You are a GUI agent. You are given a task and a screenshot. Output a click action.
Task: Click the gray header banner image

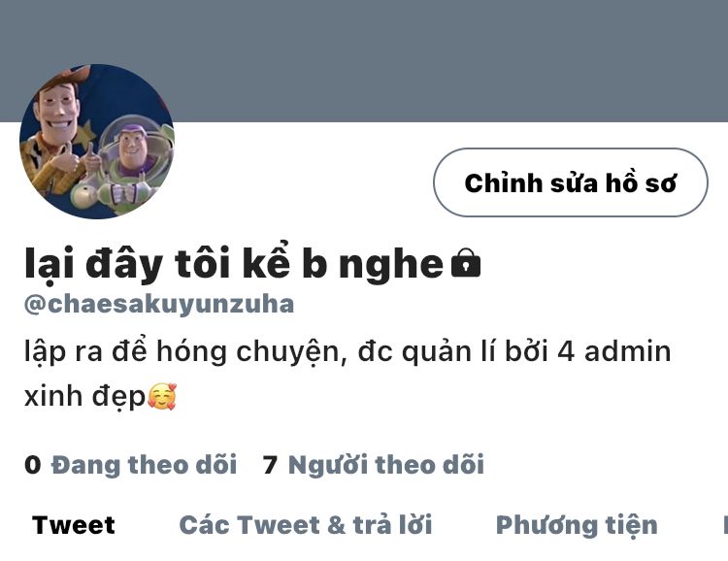(364, 61)
